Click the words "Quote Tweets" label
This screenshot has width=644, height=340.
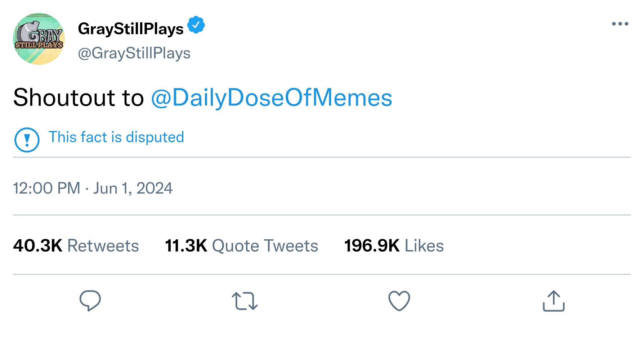[265, 246]
